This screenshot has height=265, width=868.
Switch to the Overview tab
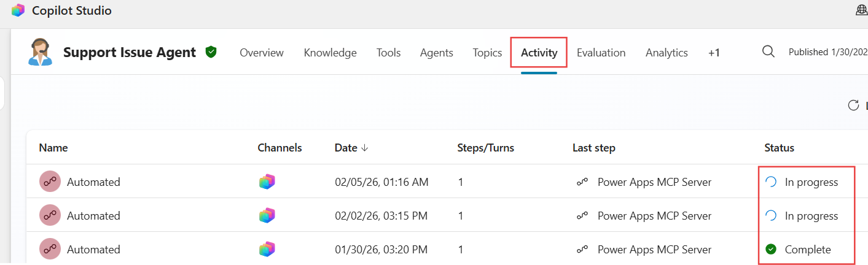(x=262, y=53)
